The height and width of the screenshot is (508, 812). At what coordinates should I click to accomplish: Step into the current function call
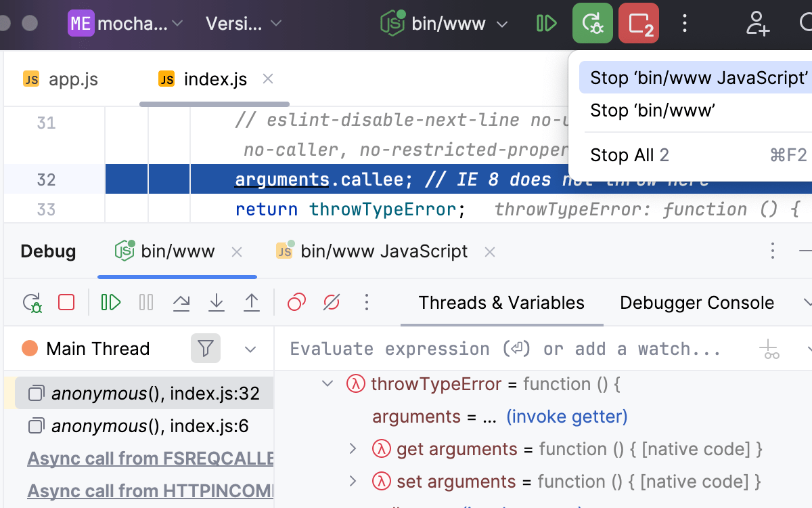(217, 302)
